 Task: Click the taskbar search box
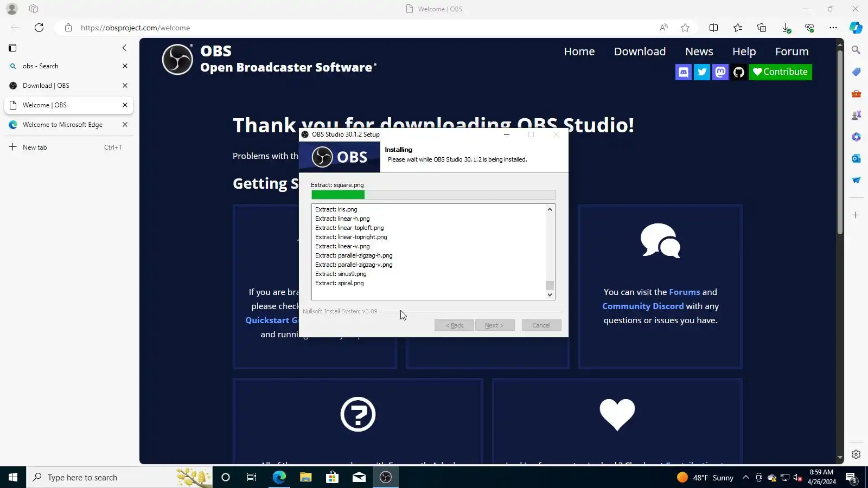point(119,477)
